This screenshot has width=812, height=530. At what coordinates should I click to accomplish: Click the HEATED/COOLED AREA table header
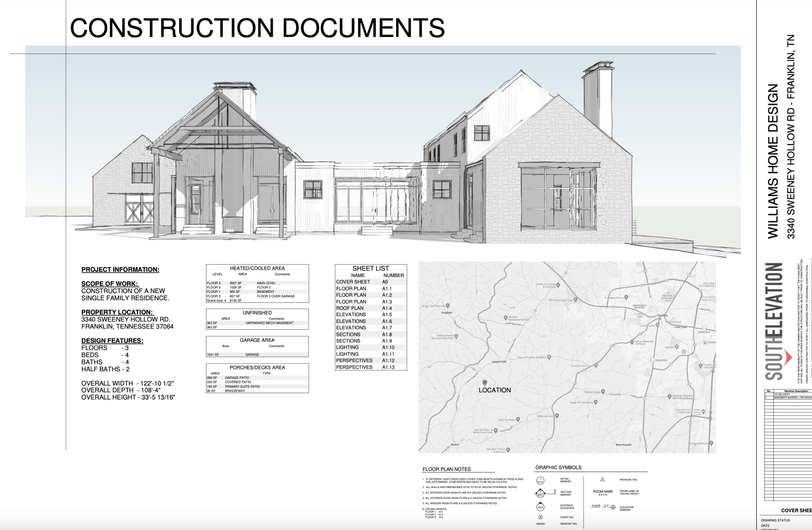tap(257, 268)
